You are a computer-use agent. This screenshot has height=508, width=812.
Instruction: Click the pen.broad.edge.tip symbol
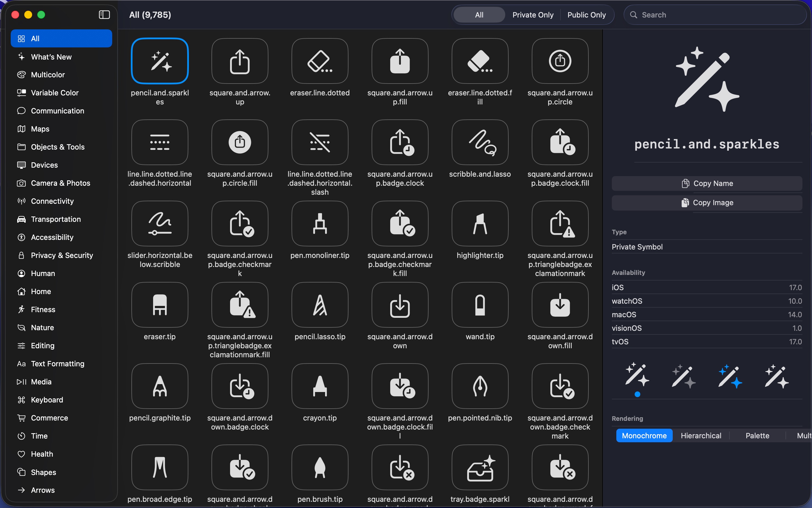160,467
